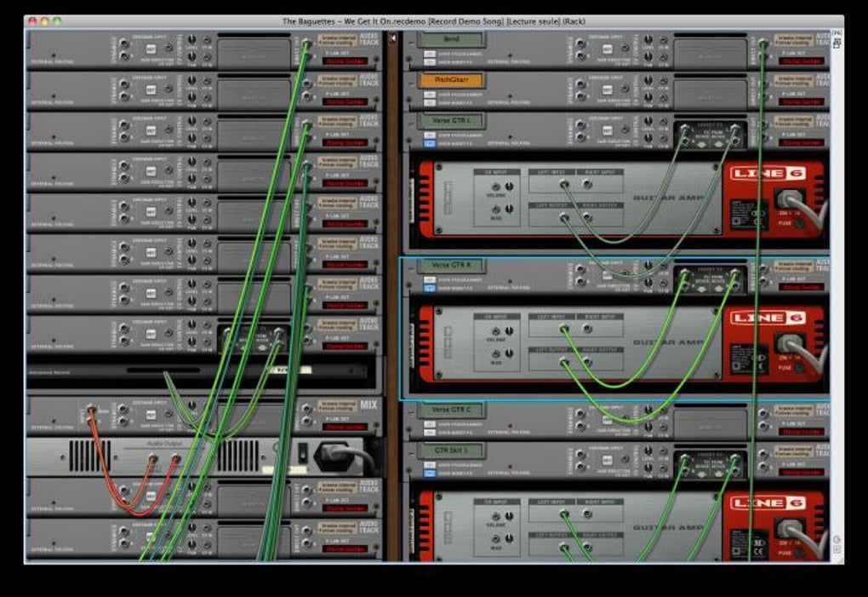Click the Verse GTR L device name label

click(x=452, y=120)
